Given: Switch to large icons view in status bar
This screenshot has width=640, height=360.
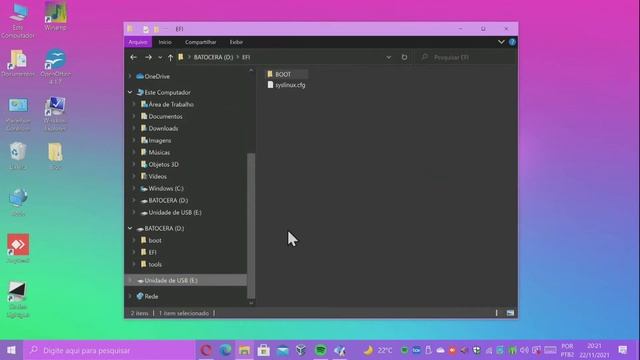Looking at the screenshot, I should click(510, 313).
